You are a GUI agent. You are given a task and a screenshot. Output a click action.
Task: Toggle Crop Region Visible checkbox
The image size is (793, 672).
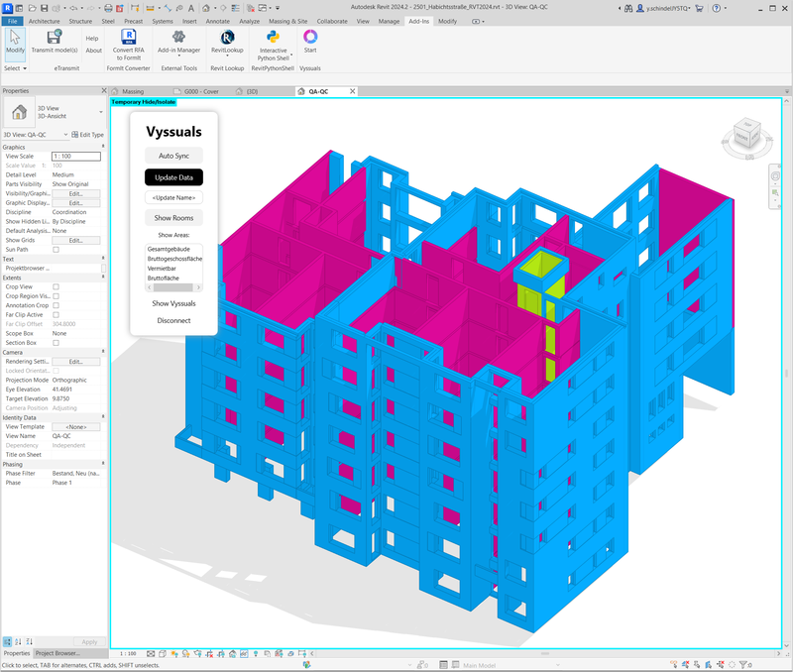click(x=57, y=296)
